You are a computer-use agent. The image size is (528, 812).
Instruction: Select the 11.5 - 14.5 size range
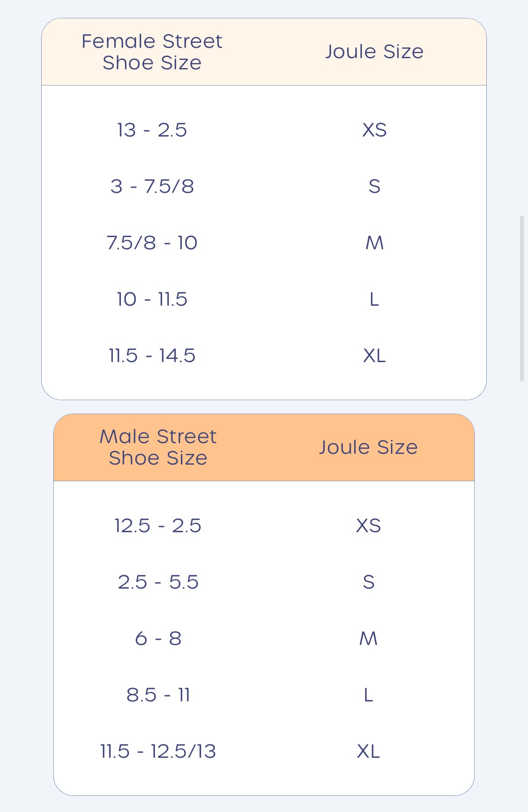(152, 356)
